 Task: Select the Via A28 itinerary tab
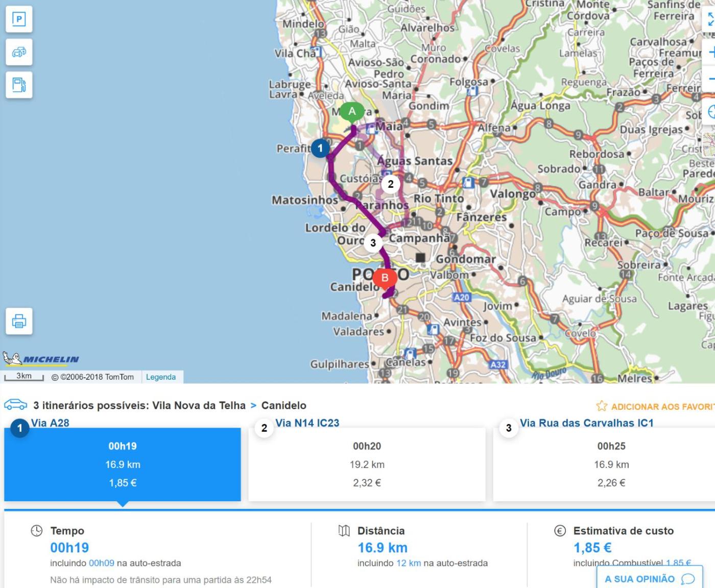(x=123, y=464)
